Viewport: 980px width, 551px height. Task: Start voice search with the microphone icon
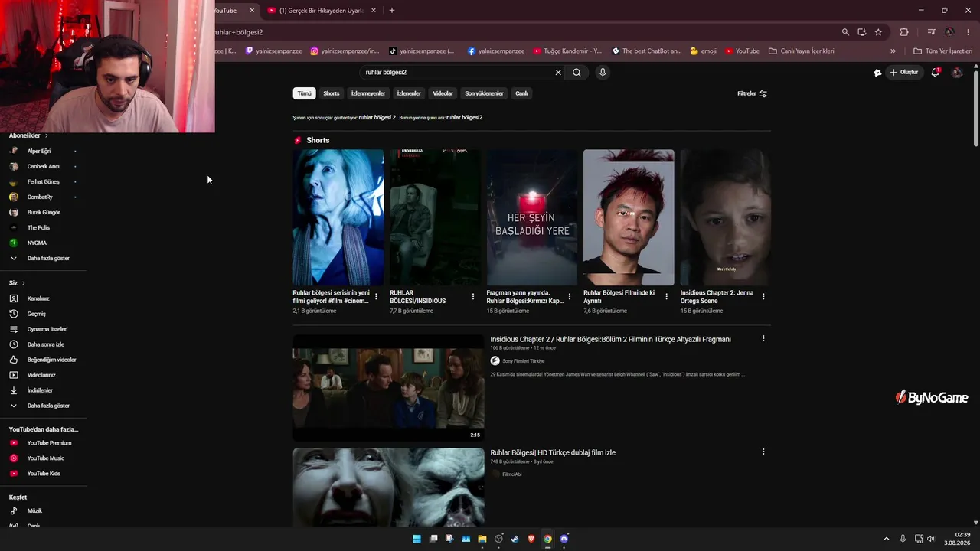click(x=603, y=73)
